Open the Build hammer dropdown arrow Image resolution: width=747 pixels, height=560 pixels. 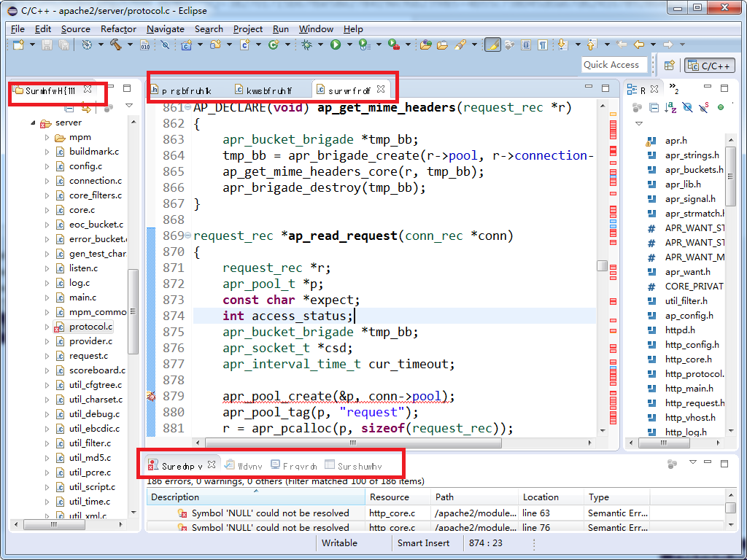pos(130,44)
